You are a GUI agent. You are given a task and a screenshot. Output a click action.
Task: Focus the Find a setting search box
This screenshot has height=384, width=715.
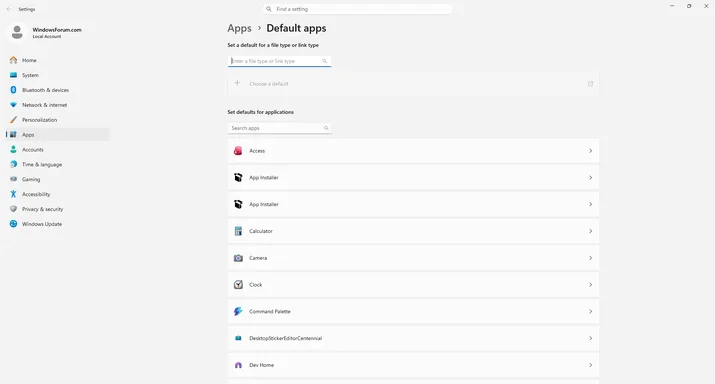pos(358,9)
